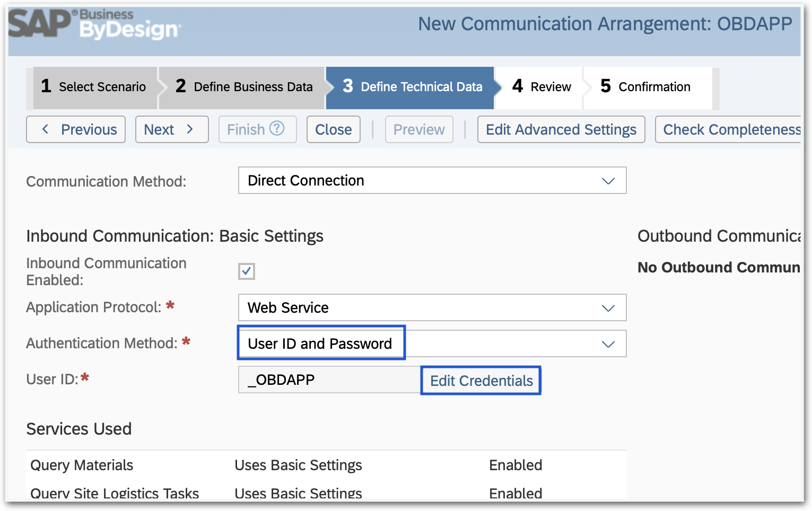Screen dimensions: 812x511
Task: Click the Preview button
Action: 418,129
